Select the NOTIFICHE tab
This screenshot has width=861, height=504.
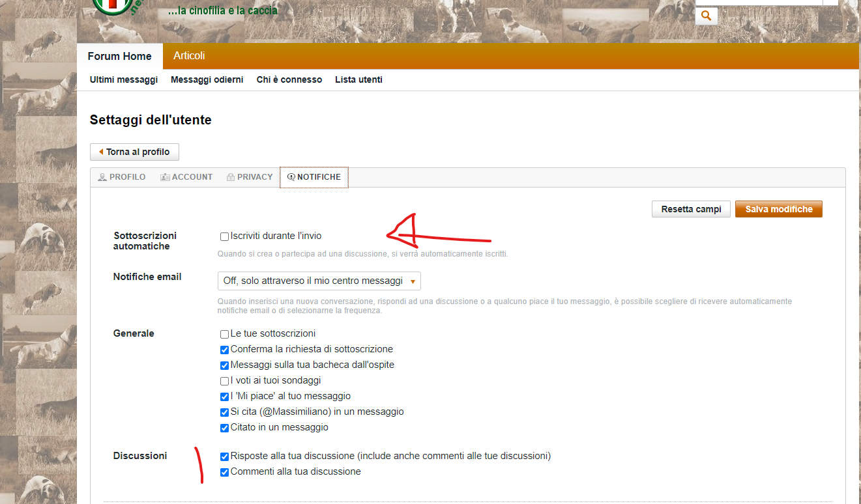pos(314,177)
